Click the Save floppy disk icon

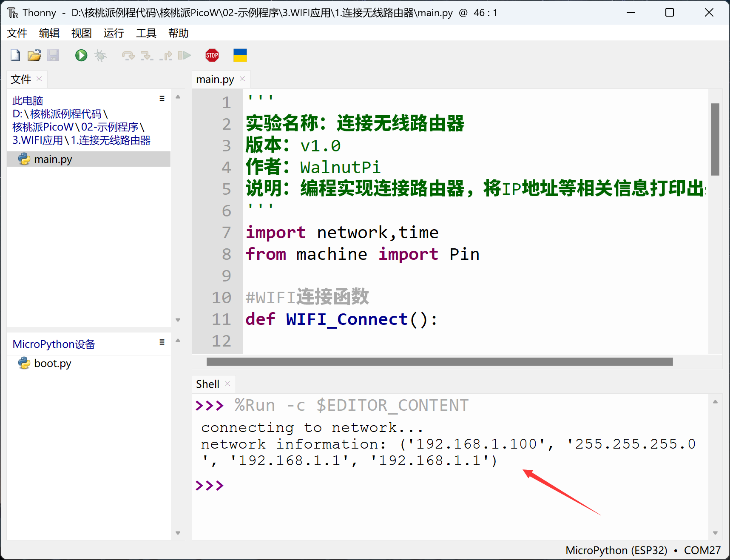53,56
